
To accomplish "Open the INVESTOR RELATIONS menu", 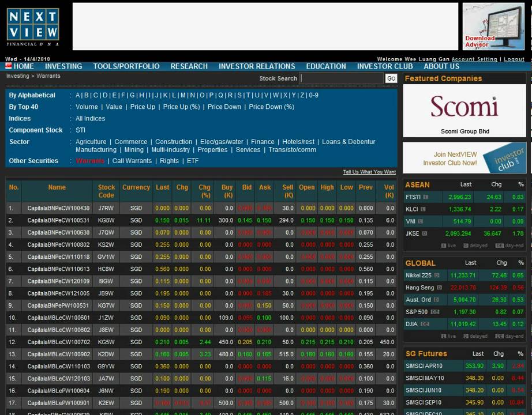I will (257, 66).
